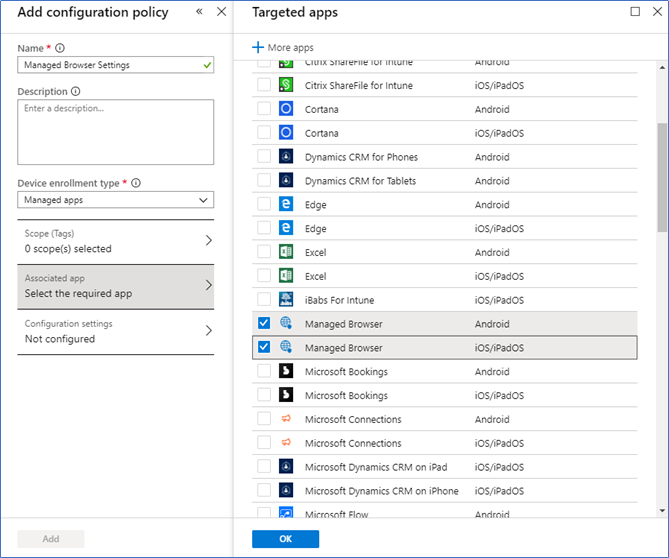Click the More apps link

coord(291,48)
